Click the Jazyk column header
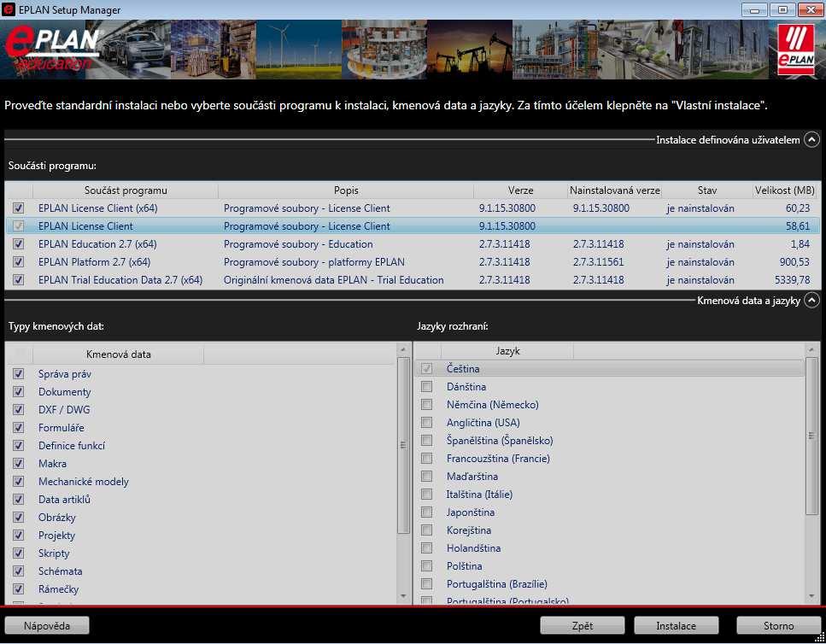Image resolution: width=826 pixels, height=644 pixels. coord(507,351)
